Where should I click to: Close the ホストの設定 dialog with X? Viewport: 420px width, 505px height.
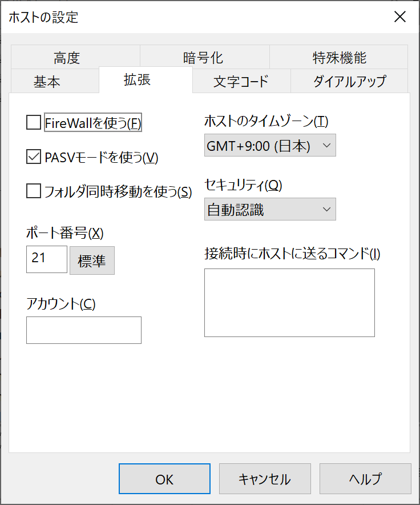[x=399, y=17]
